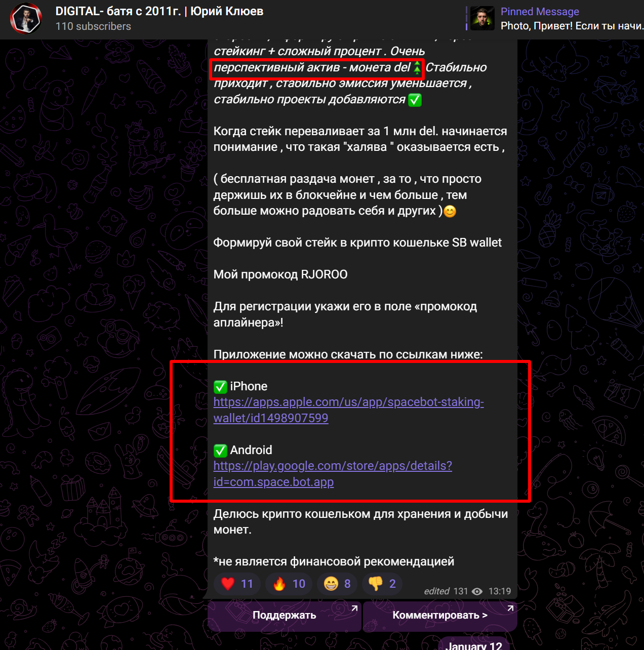This screenshot has width=644, height=650.
Task: Click the Поддержать button
Action: (285, 616)
